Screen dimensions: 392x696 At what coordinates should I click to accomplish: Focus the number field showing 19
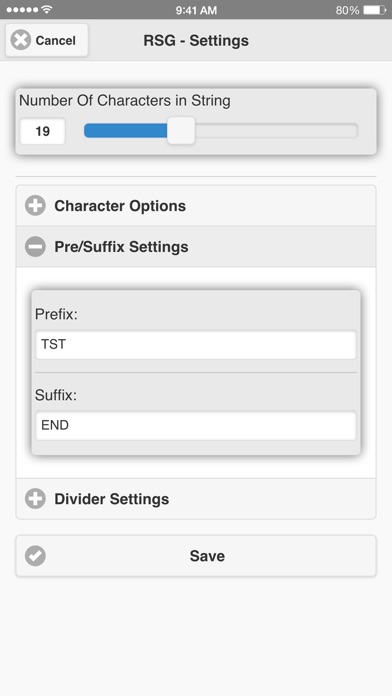click(43, 131)
